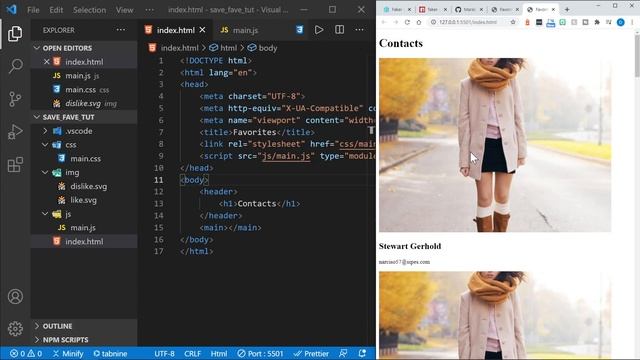640x360 pixels.
Task: Open the Search view in the activity bar
Action: click(15, 66)
